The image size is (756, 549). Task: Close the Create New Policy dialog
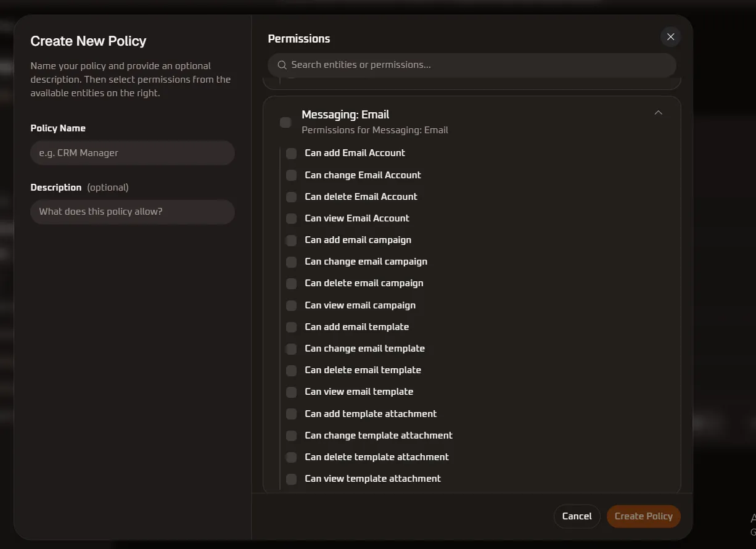click(x=670, y=37)
